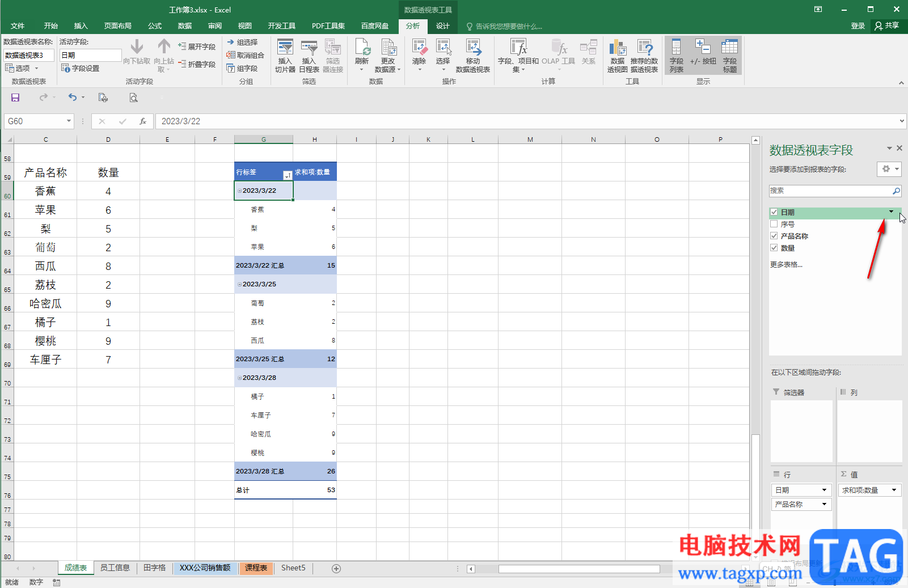
Task: Check the 序号 field checkbox
Action: click(x=774, y=224)
